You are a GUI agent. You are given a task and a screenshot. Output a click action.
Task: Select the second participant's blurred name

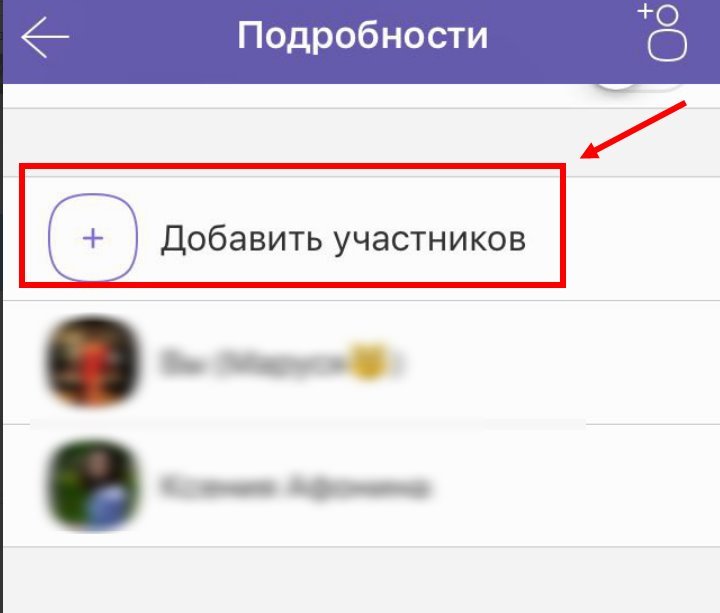click(x=294, y=486)
